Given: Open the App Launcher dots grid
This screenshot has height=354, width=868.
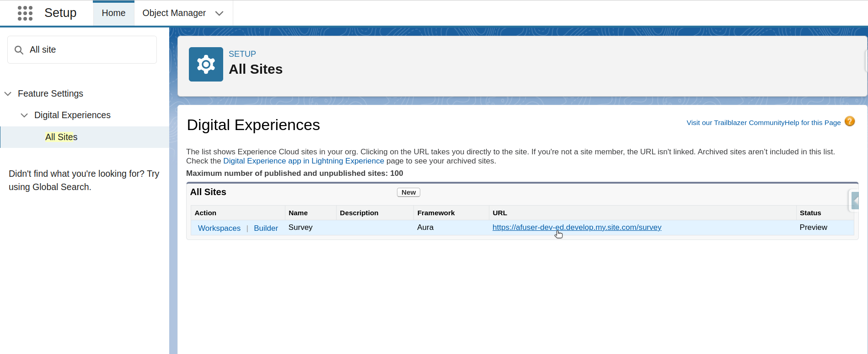Looking at the screenshot, I should tap(25, 13).
